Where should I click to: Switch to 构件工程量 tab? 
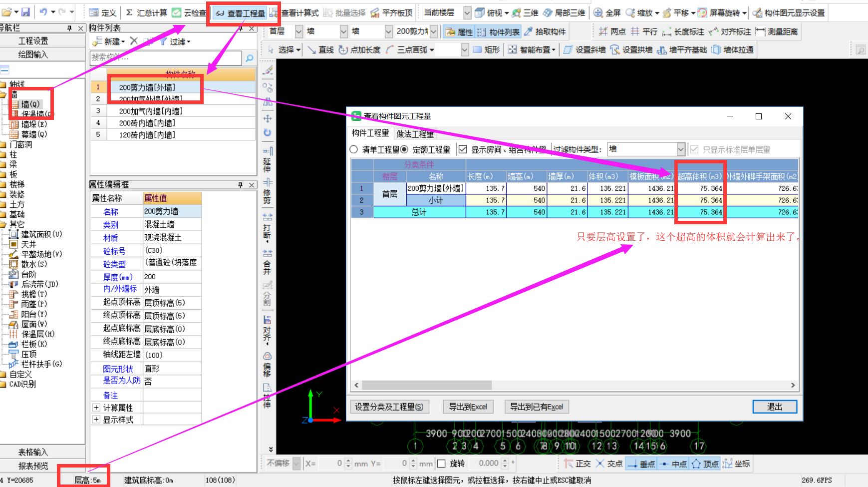[x=370, y=133]
